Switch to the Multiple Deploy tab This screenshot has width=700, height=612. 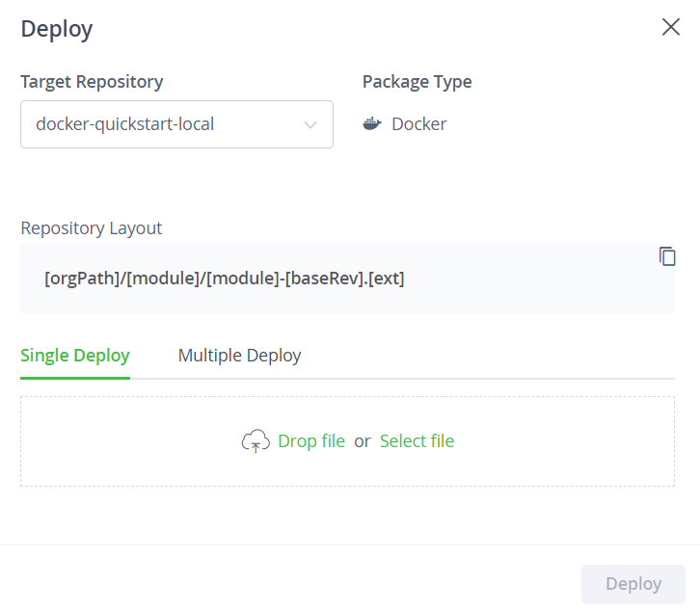coord(239,356)
